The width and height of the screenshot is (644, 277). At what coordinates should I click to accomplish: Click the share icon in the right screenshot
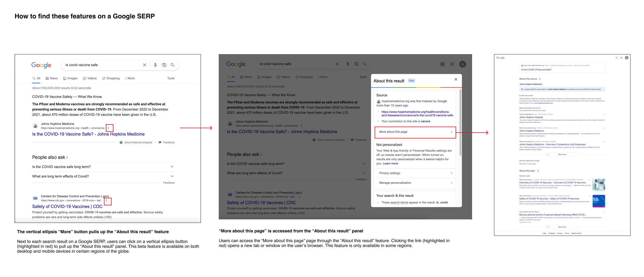[x=616, y=58]
